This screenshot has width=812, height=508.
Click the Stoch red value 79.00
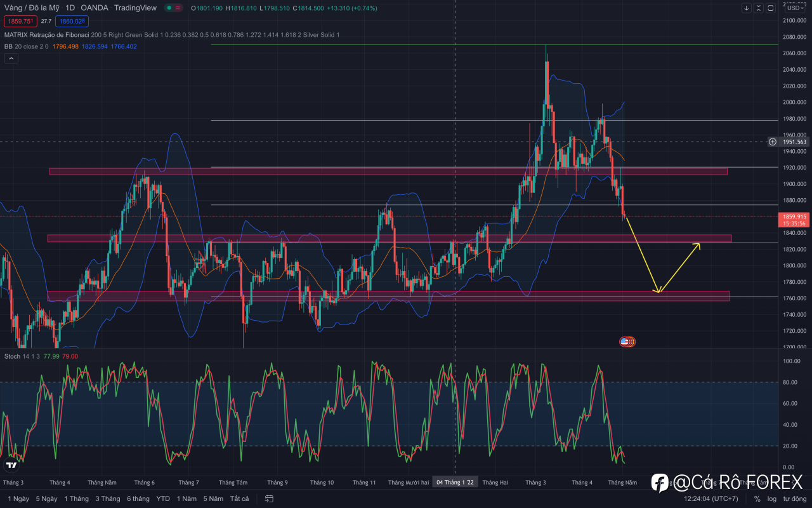click(70, 356)
